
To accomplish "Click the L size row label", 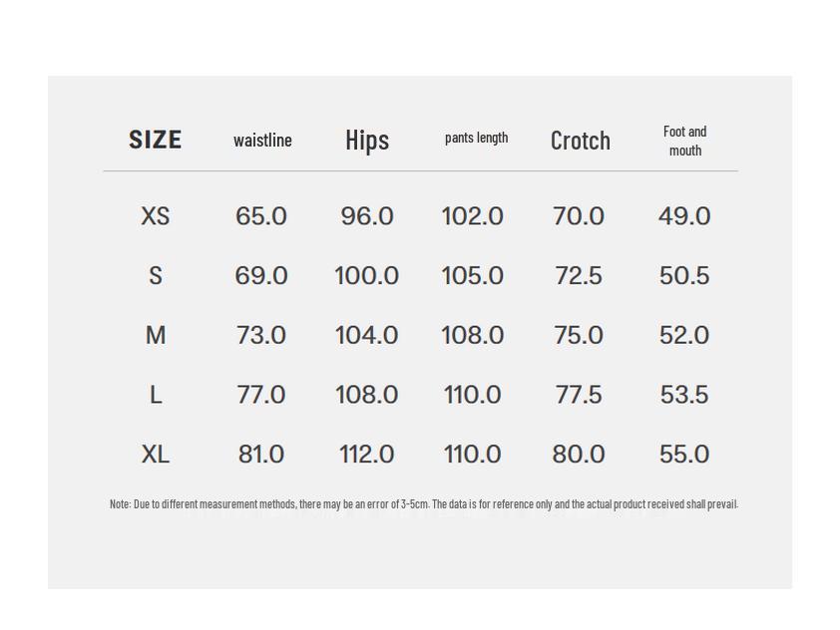I will pos(156,395).
